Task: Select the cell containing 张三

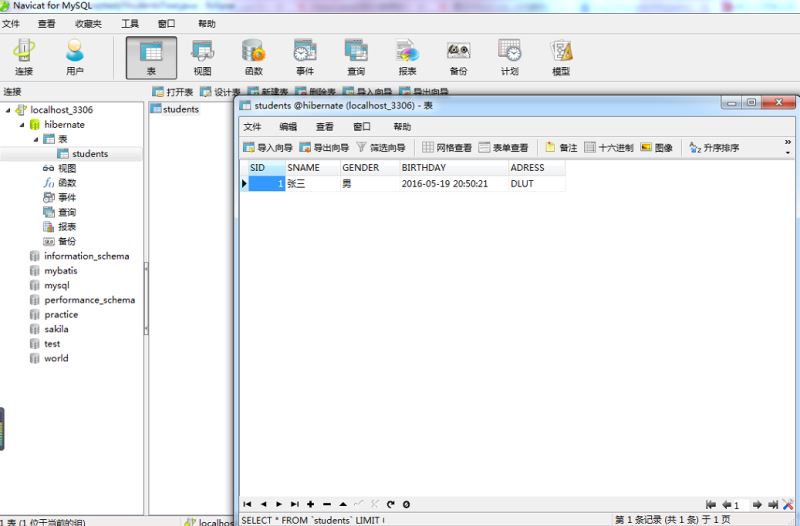Action: click(x=313, y=184)
